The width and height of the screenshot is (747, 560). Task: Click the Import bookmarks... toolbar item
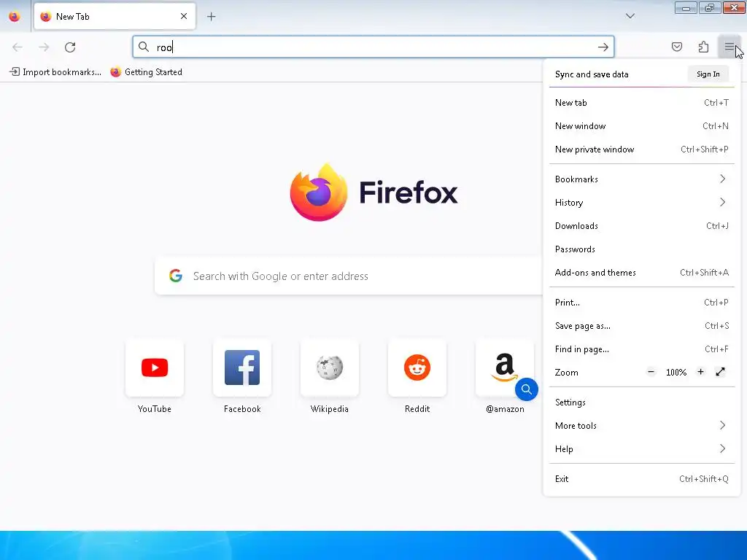click(55, 72)
